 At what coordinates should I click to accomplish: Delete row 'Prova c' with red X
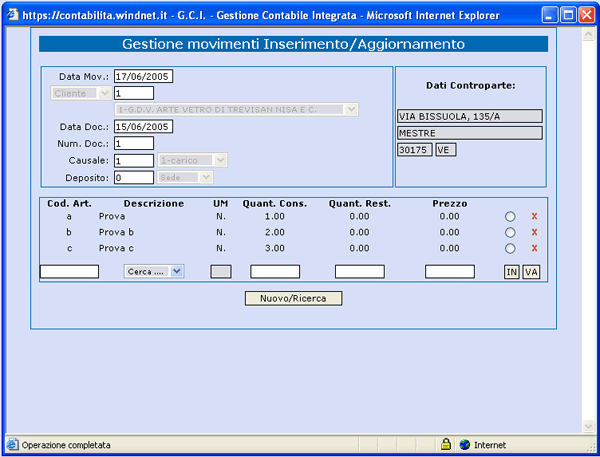click(x=534, y=248)
